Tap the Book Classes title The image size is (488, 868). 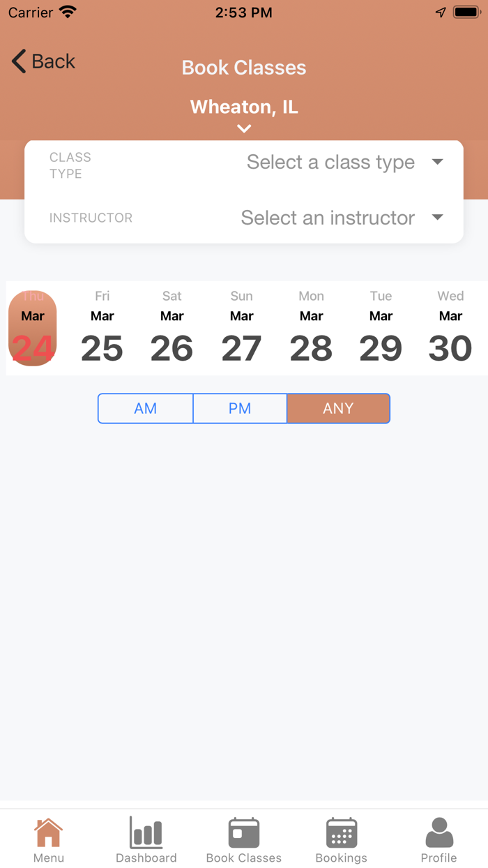click(243, 68)
